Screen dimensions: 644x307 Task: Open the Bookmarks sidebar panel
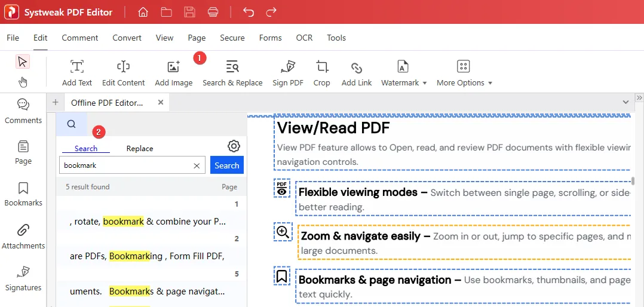23,194
